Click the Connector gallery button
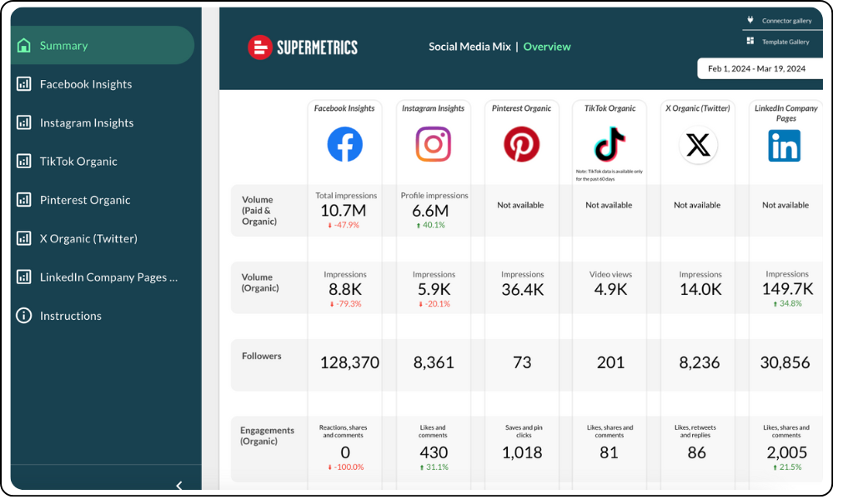 pos(780,21)
